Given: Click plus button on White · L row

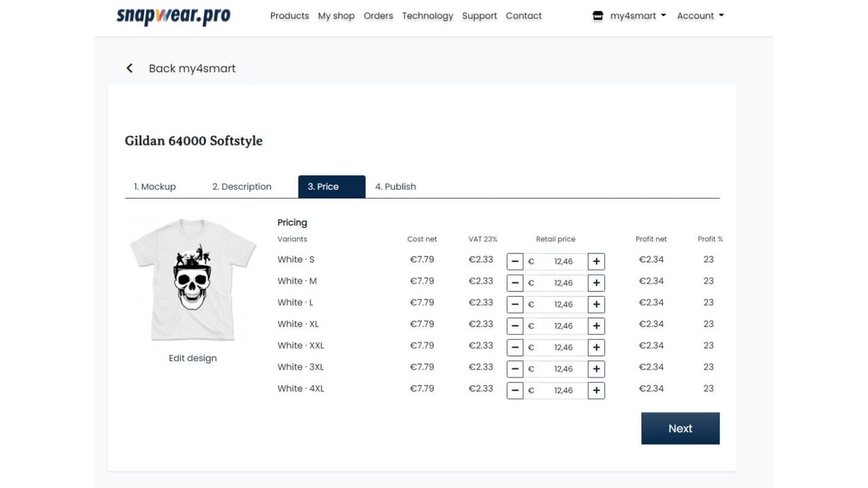Looking at the screenshot, I should (596, 304).
